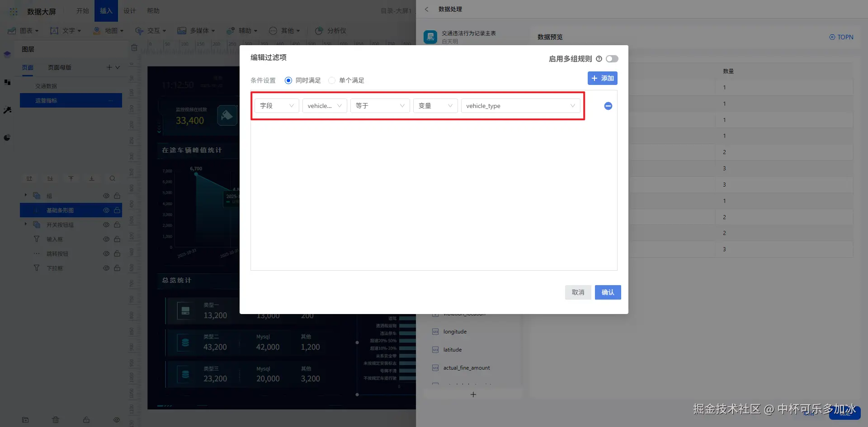The image size is (868, 427).
Task: Click 取消 to cancel the filter dialog
Action: pos(578,292)
